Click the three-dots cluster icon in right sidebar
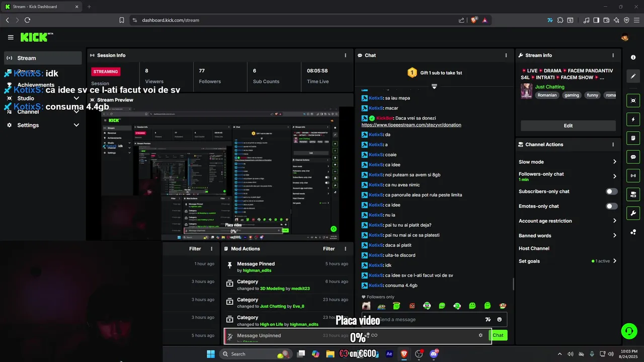Viewport: 644px width, 362px height. pyautogui.click(x=633, y=232)
